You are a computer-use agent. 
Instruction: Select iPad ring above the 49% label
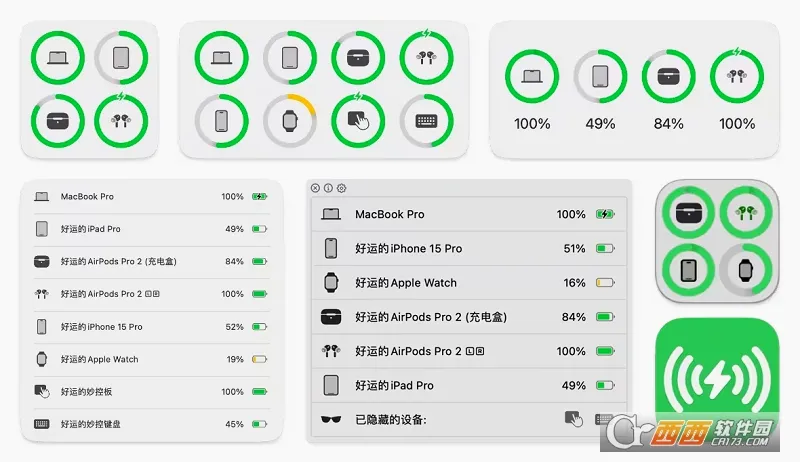(x=601, y=76)
